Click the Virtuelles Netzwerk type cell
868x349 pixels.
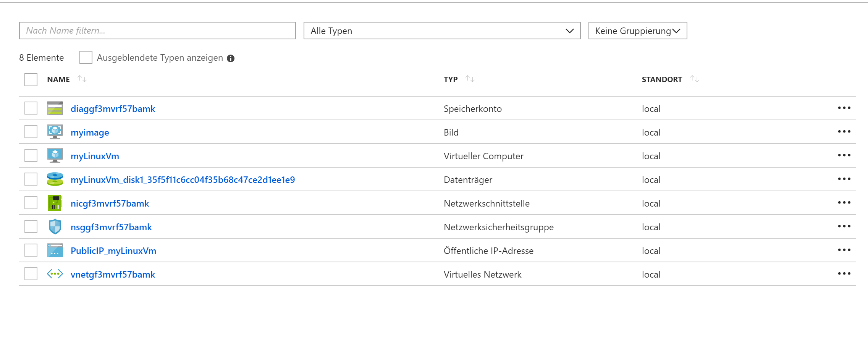point(483,275)
